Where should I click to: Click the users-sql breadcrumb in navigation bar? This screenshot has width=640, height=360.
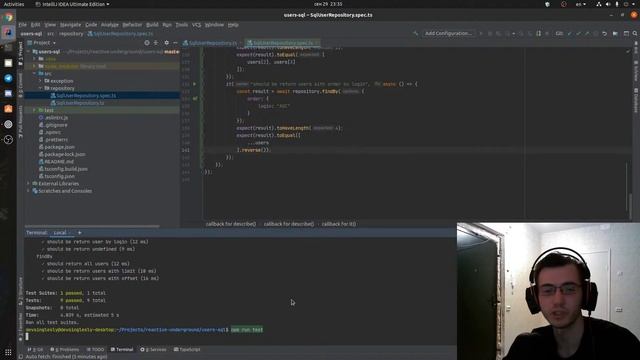click(x=31, y=33)
